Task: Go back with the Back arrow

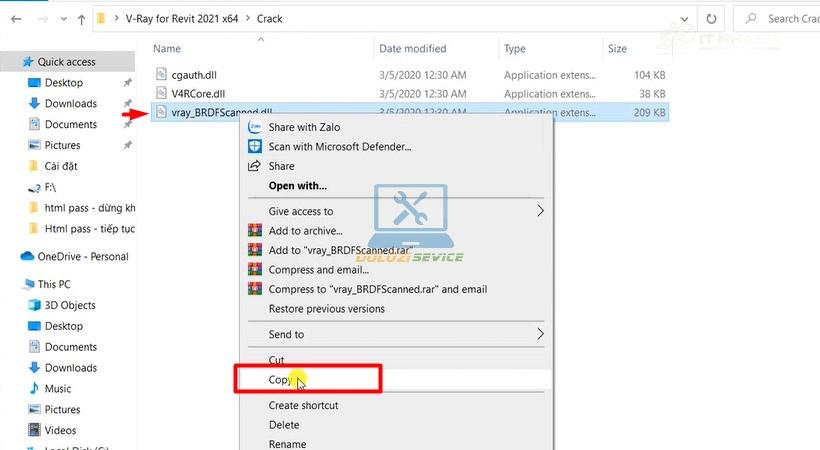Action: click(16, 19)
